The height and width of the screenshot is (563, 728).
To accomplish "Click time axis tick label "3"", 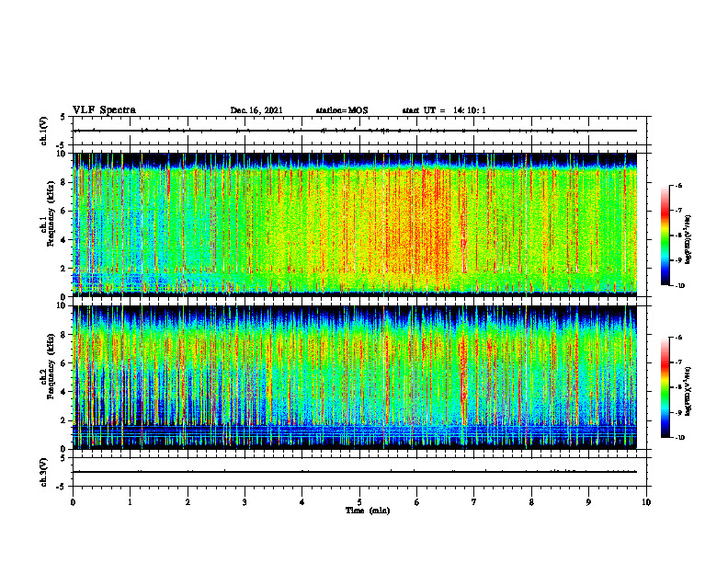I will coord(245,502).
